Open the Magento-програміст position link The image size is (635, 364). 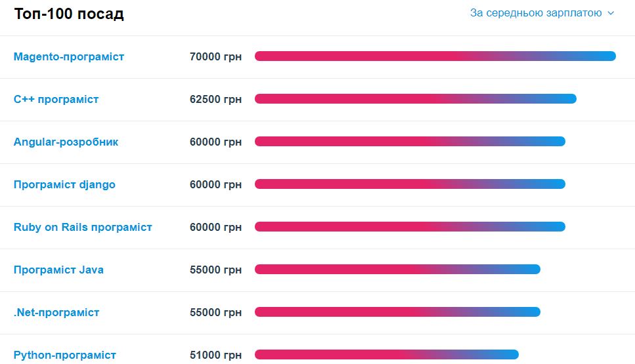tap(69, 56)
